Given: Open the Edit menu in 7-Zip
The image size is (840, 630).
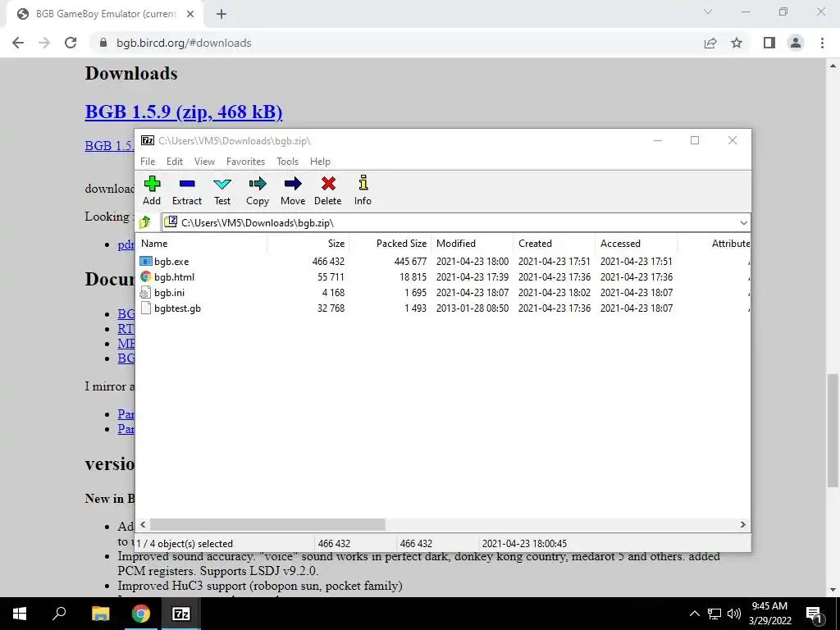Looking at the screenshot, I should tap(175, 162).
